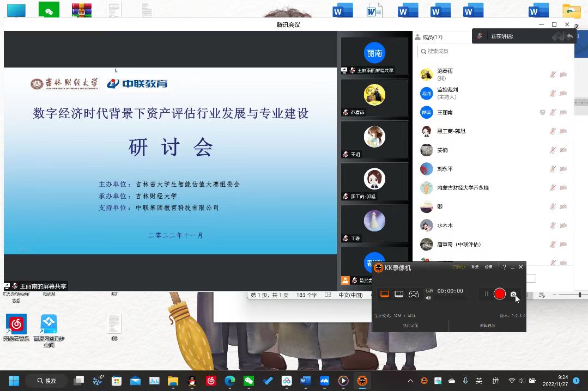Open the KK recorder help question mark

[504, 267]
